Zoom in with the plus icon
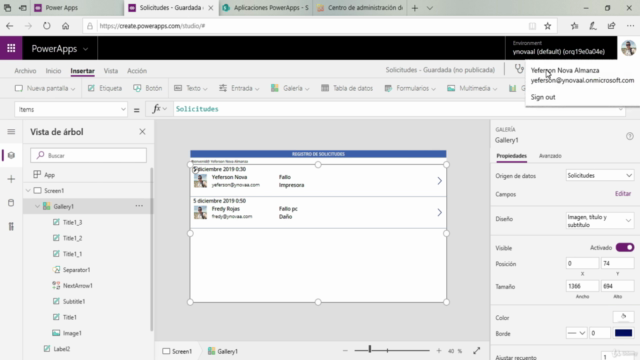The height and width of the screenshot is (360, 640). 439,351
